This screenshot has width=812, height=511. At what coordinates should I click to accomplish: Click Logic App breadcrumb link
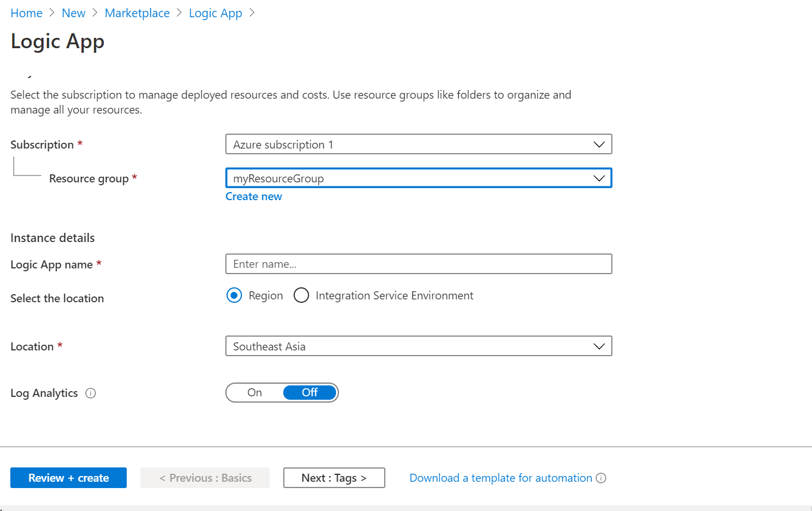coord(216,13)
